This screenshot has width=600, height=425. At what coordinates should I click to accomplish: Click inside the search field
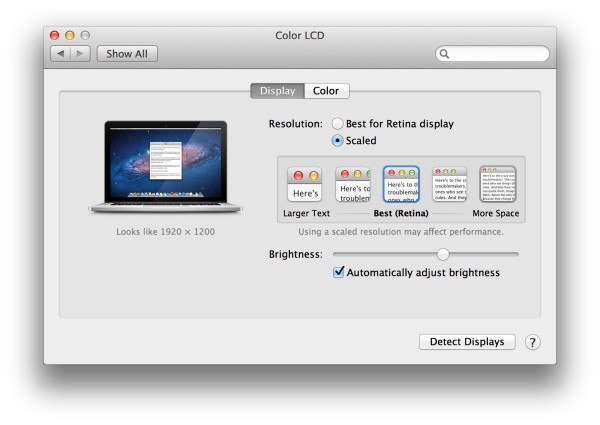(x=492, y=54)
